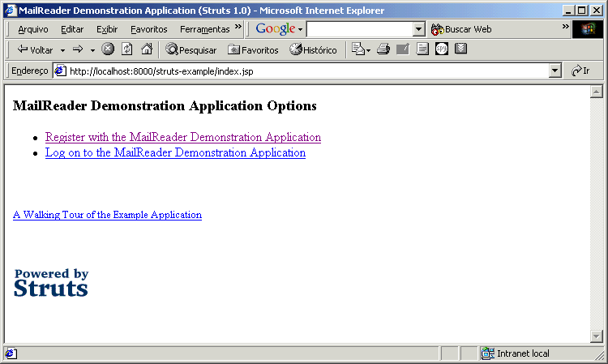This screenshot has width=608, height=364.
Task: Open A Walking Tour of the Example Application
Action: pos(107,215)
